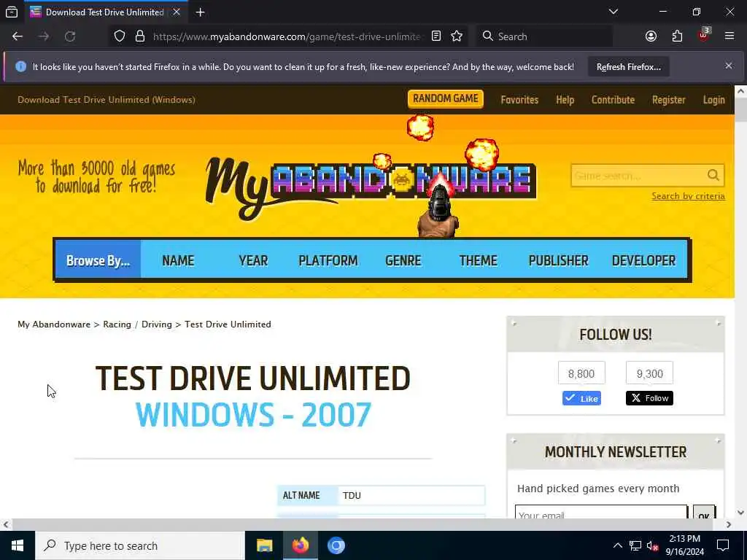Open the Favorites page

point(519,99)
